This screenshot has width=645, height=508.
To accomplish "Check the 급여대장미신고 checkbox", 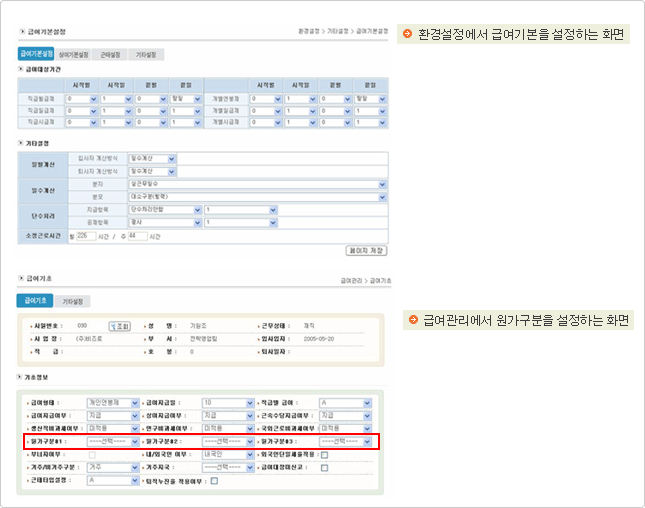I will pyautogui.click(x=325, y=466).
